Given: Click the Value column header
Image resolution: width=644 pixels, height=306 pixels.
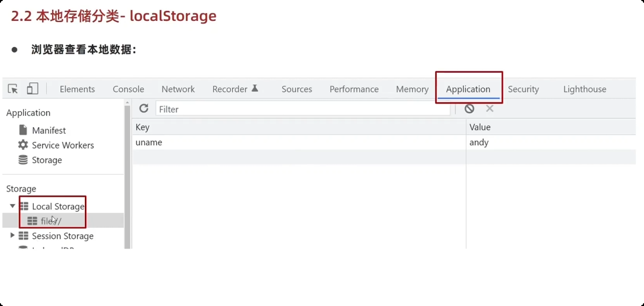Looking at the screenshot, I should (x=551, y=127).
